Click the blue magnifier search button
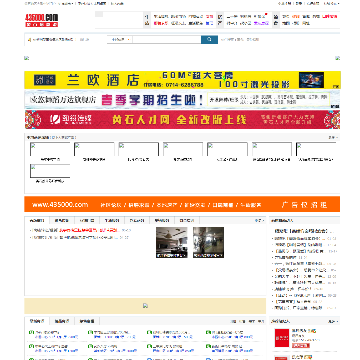The image size is (360, 360). pos(209,39)
